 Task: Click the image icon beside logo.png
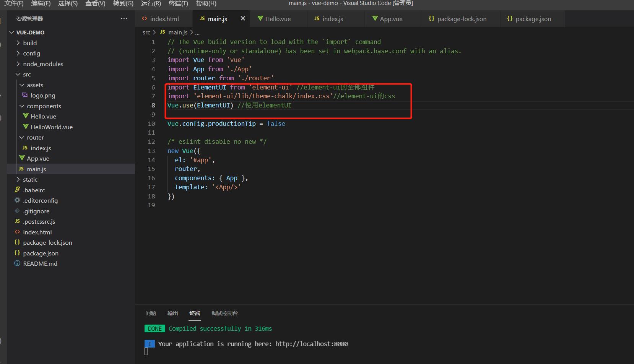click(x=25, y=95)
